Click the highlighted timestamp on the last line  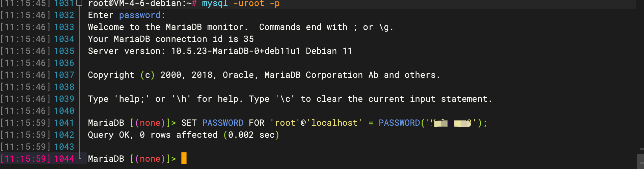click(x=26, y=159)
